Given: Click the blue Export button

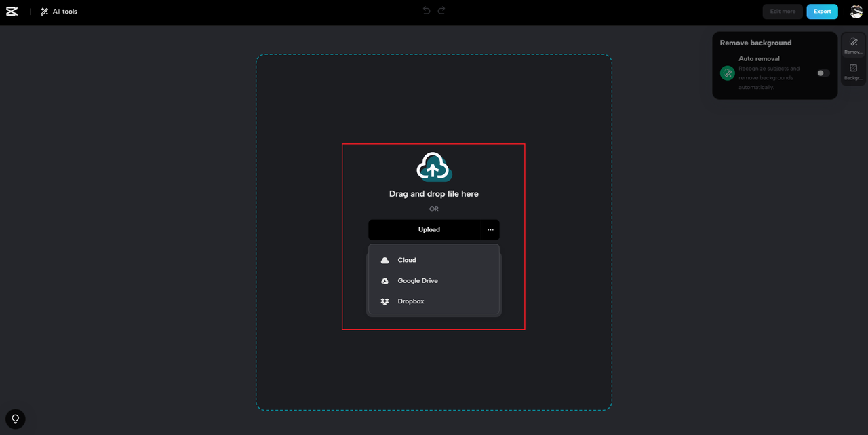Looking at the screenshot, I should (822, 12).
